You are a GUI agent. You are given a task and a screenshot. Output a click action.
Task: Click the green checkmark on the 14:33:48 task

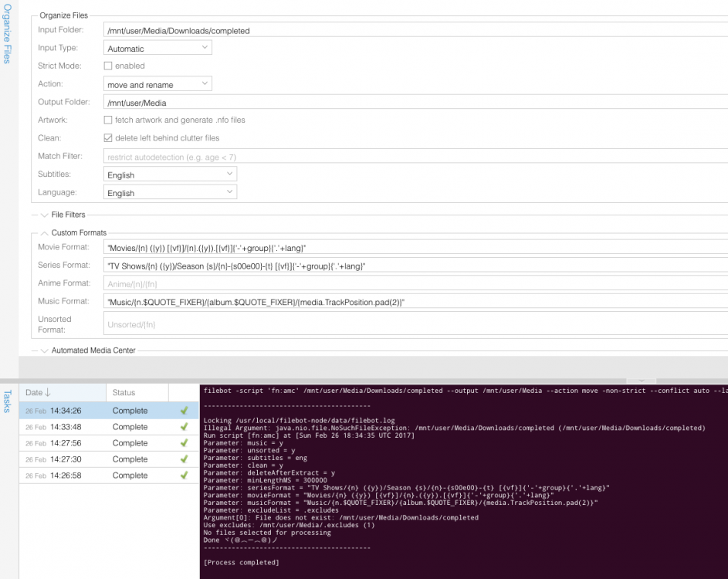[185, 427]
